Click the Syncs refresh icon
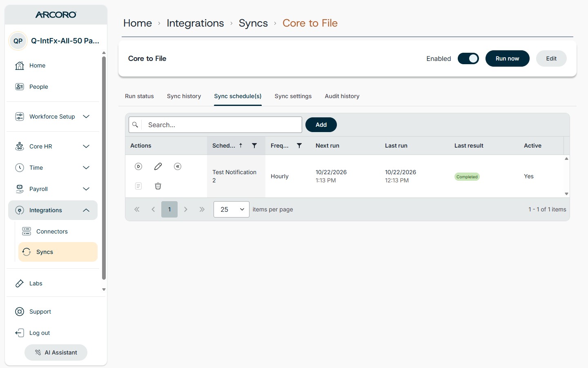 coord(27,252)
